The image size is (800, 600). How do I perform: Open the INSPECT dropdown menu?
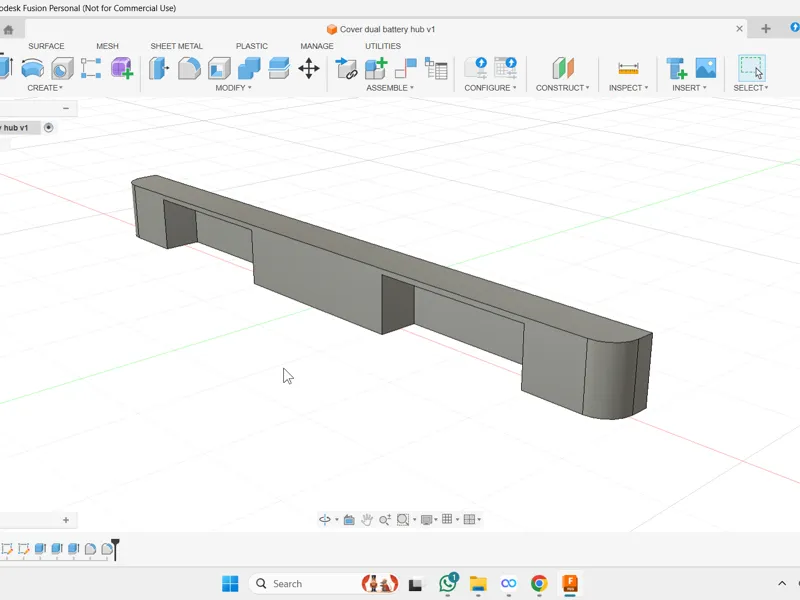(628, 88)
